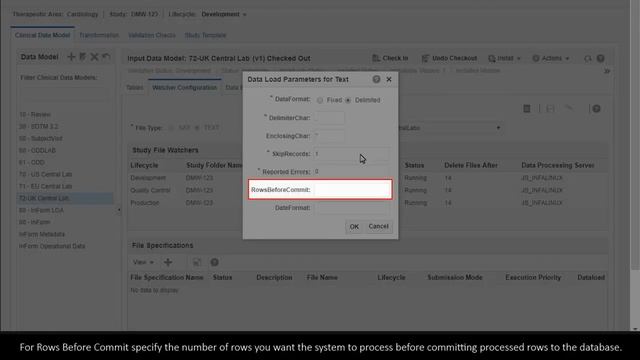
Task: Switch to the Clinical Data Model tab
Action: pos(42,35)
